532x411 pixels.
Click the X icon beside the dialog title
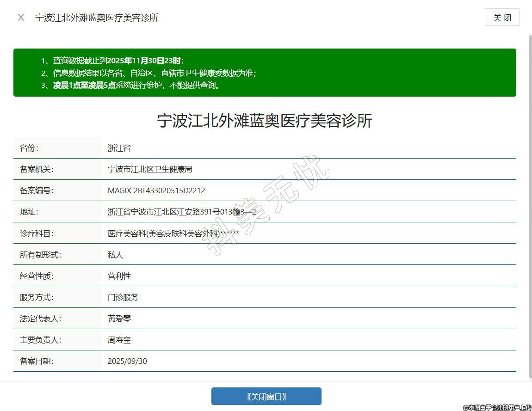21,18
